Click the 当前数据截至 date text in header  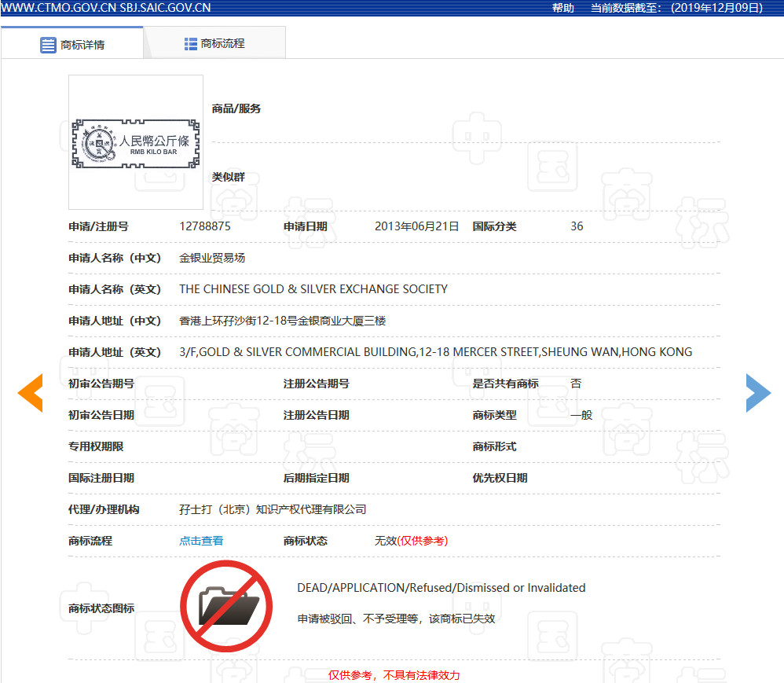point(676,8)
